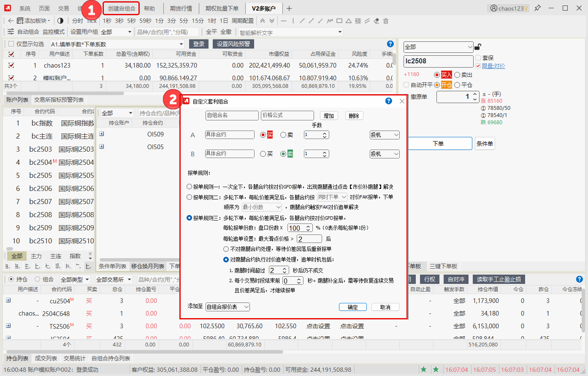Open the 添加至 自组合报价表 dropdown

(228, 307)
